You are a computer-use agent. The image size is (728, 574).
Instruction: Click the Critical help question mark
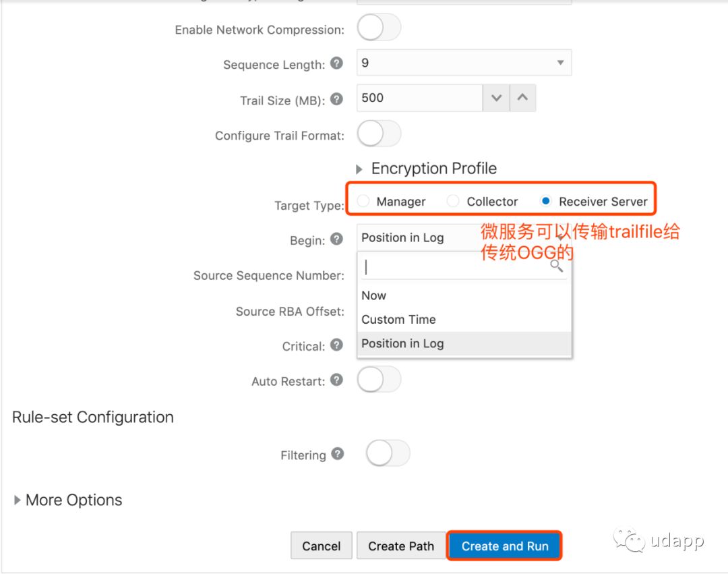pos(337,345)
